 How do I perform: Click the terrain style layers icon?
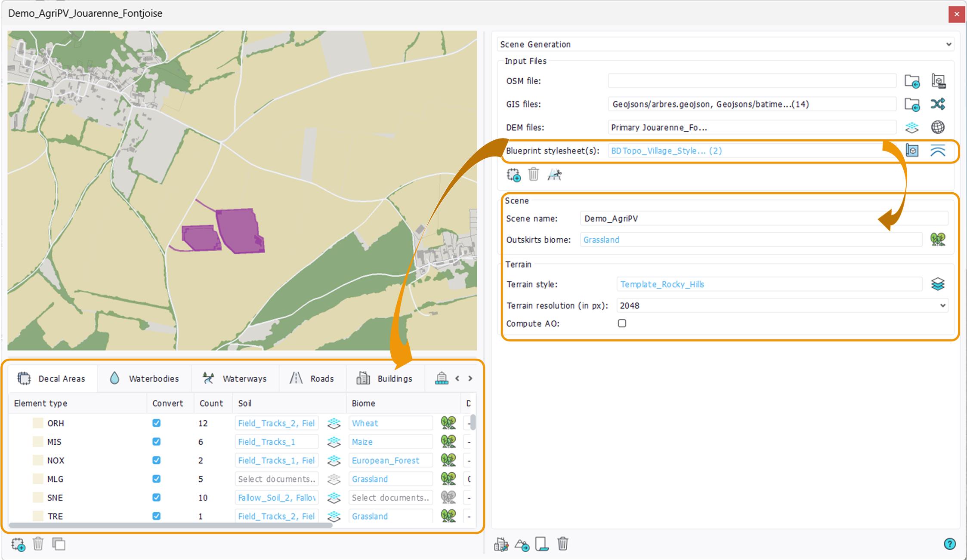pos(938,284)
